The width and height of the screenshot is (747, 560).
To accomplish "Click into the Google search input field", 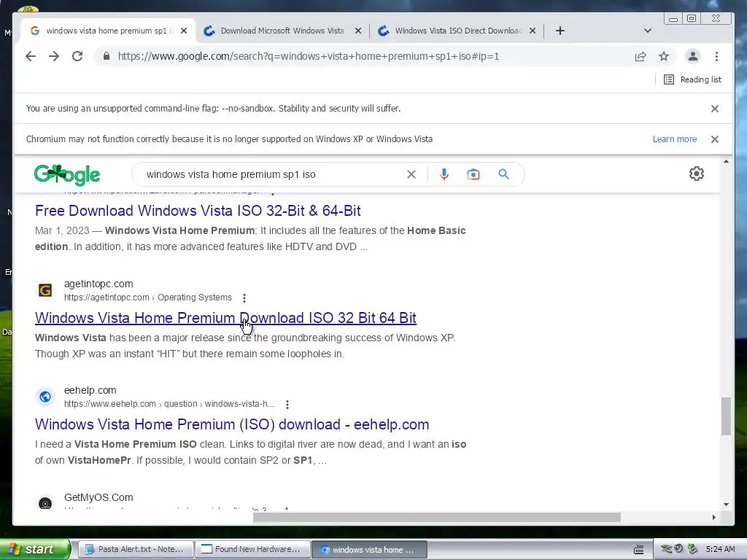I will click(x=271, y=174).
